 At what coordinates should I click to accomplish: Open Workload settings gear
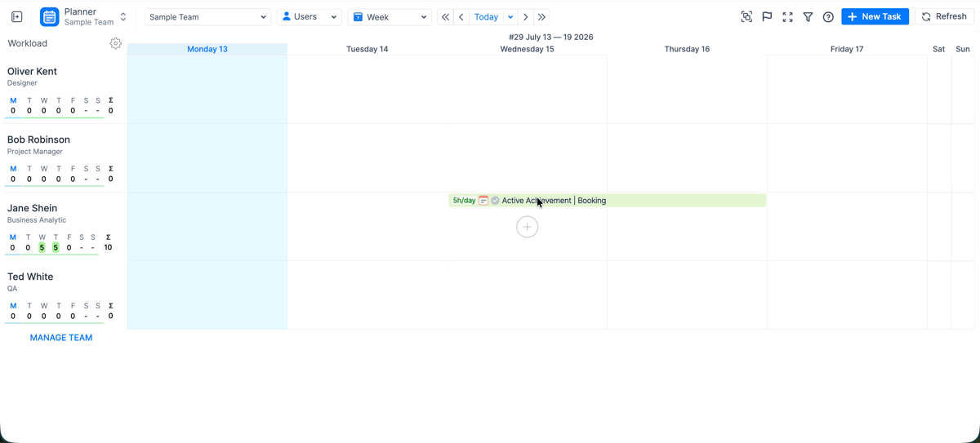pyautogui.click(x=115, y=43)
